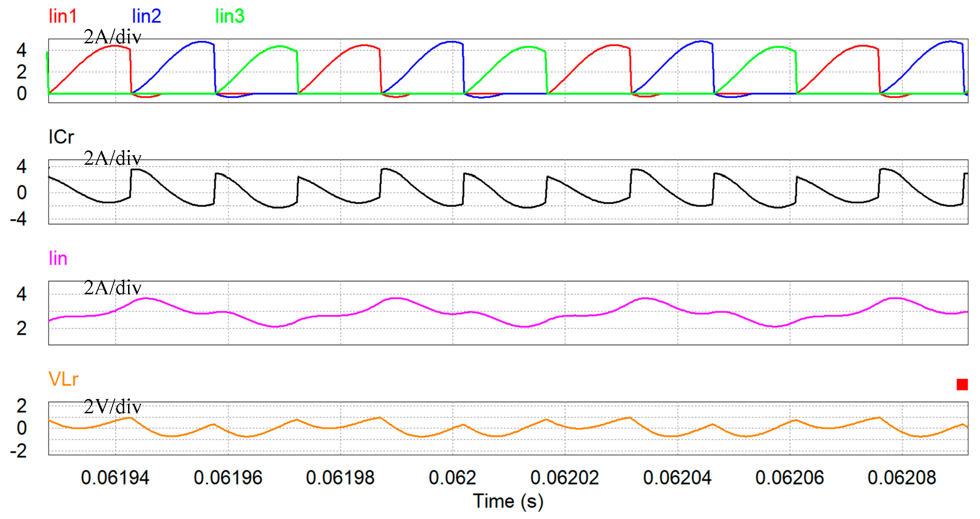Select the orange VLr plot label
This screenshot has width=980, height=519.
(x=63, y=379)
